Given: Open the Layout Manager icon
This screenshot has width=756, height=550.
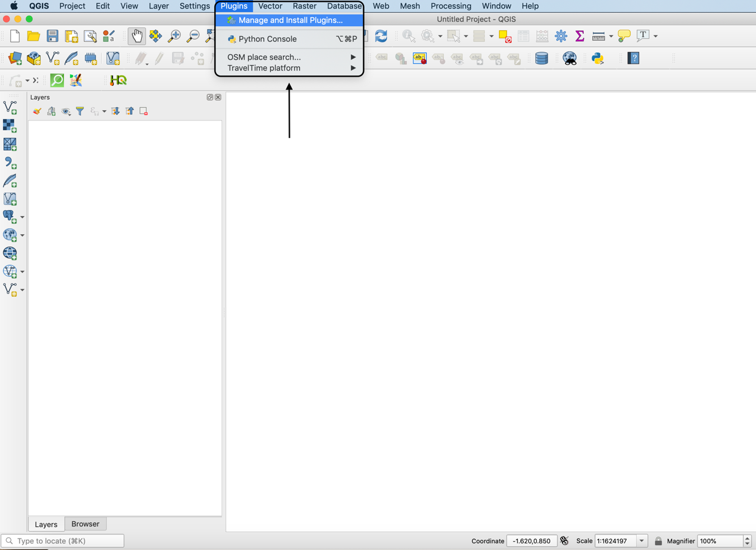Looking at the screenshot, I should click(90, 37).
